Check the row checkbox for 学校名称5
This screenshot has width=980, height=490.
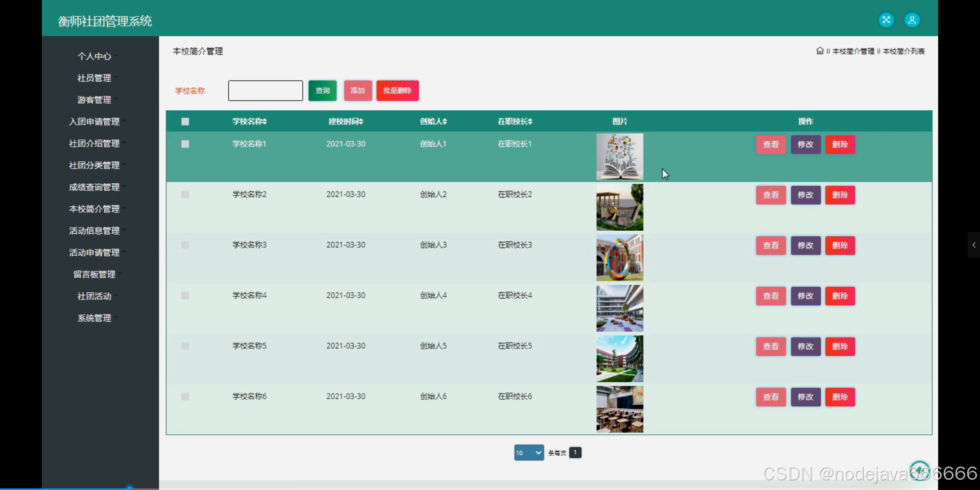pyautogui.click(x=185, y=346)
